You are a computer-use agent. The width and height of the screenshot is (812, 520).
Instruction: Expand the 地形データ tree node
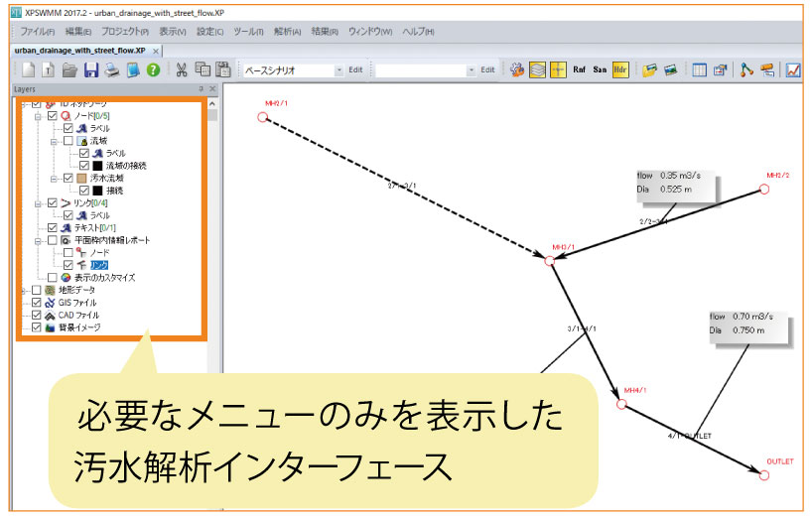coord(22,291)
